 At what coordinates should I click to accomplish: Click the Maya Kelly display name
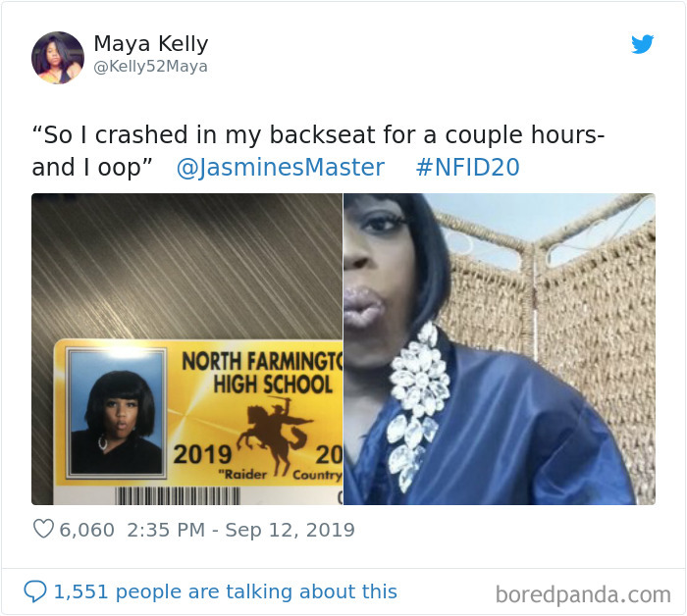pos(151,44)
